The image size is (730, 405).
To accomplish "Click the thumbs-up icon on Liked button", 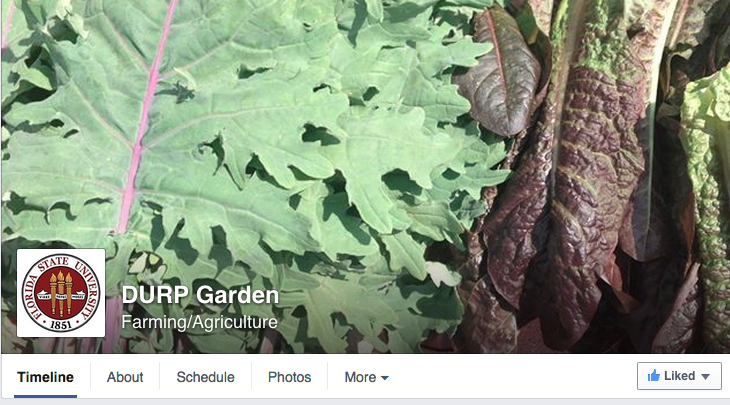I will [x=653, y=376].
